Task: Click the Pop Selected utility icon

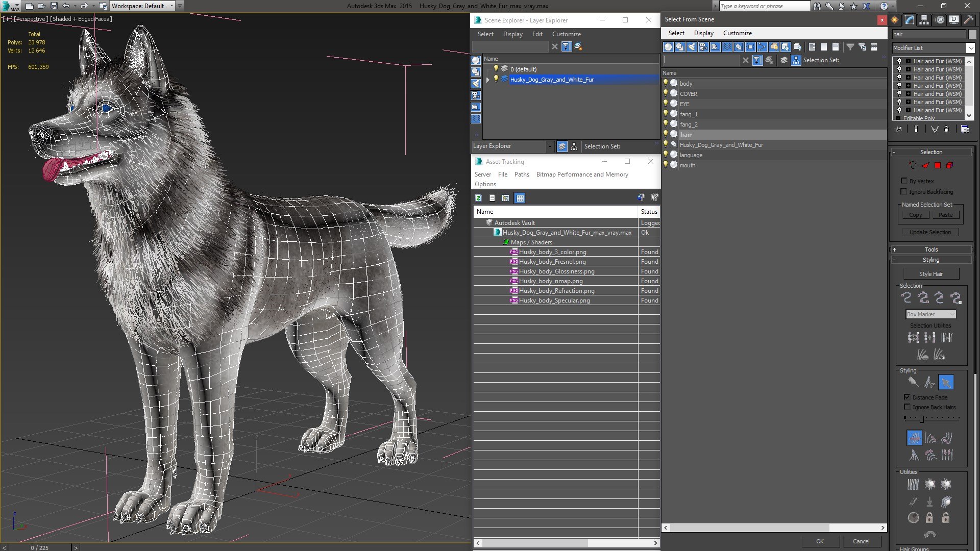Action: tap(930, 484)
